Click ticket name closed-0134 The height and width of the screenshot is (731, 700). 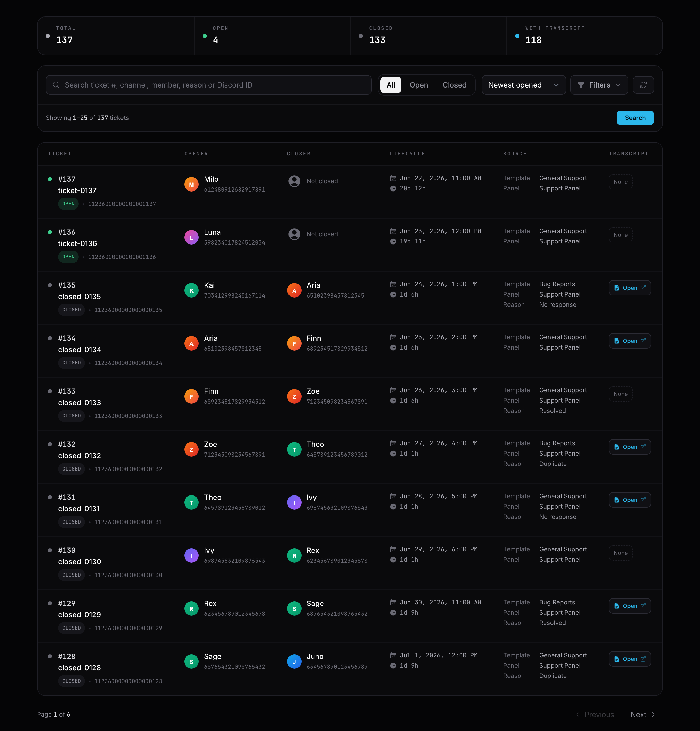(x=80, y=350)
